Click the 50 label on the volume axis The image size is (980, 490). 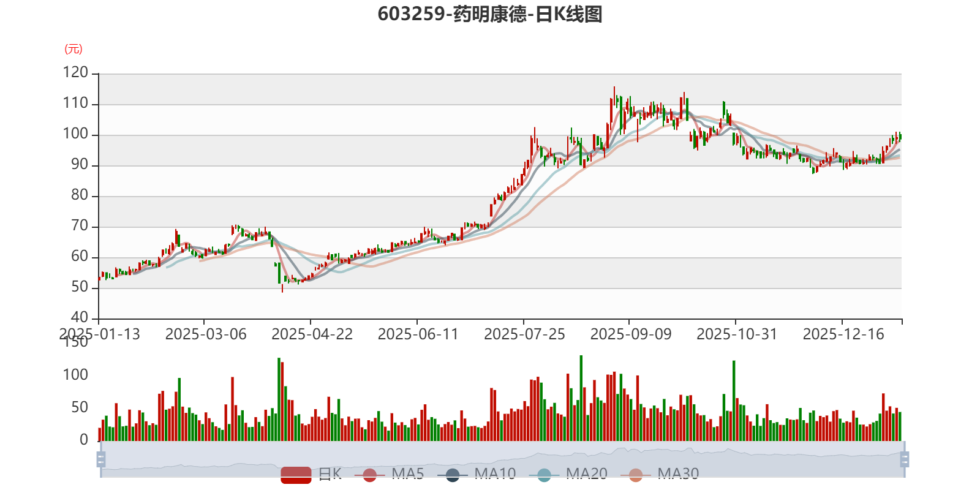pyautogui.click(x=80, y=407)
